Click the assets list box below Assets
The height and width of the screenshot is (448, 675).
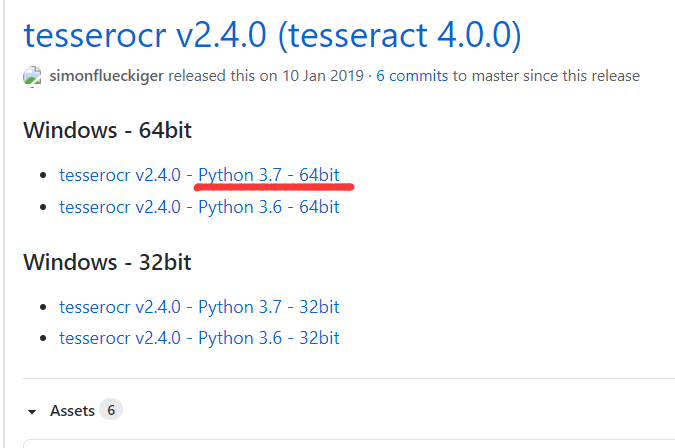tap(349, 444)
